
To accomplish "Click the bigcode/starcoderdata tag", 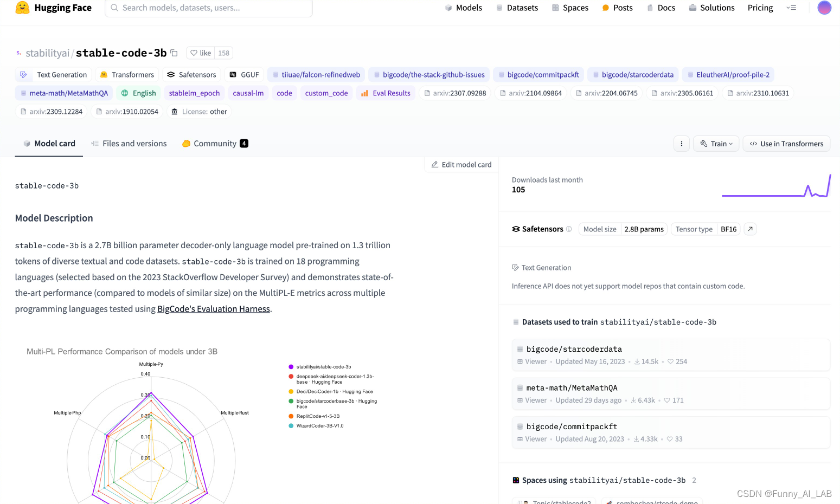I will 633,75.
